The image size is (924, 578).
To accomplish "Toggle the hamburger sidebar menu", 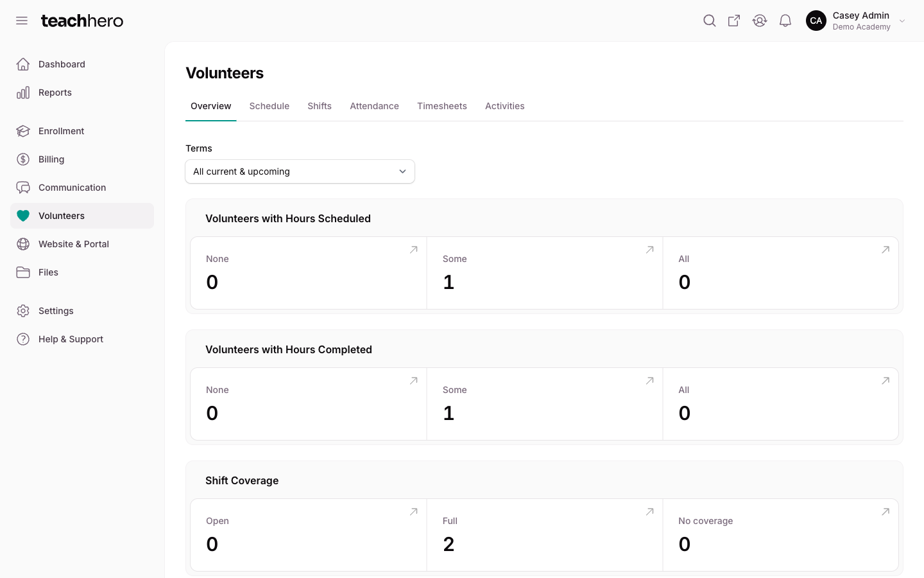I will point(22,21).
